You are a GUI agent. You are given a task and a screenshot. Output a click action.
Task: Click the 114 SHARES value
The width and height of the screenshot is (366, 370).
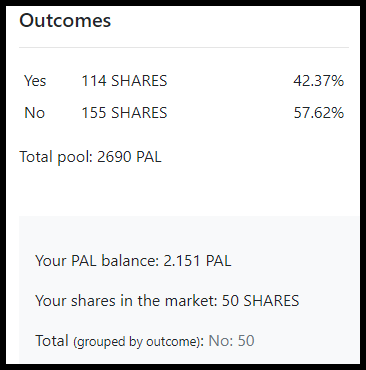124,81
